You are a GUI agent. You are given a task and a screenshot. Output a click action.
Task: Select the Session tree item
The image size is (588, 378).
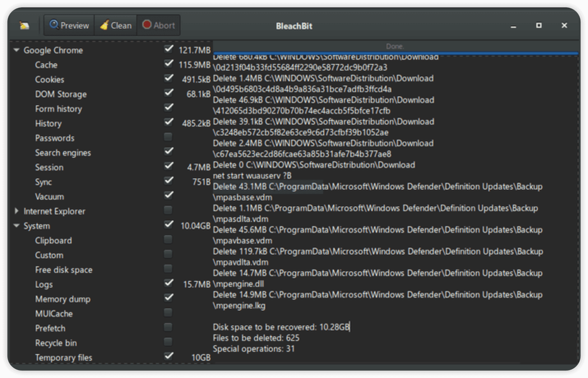point(49,167)
